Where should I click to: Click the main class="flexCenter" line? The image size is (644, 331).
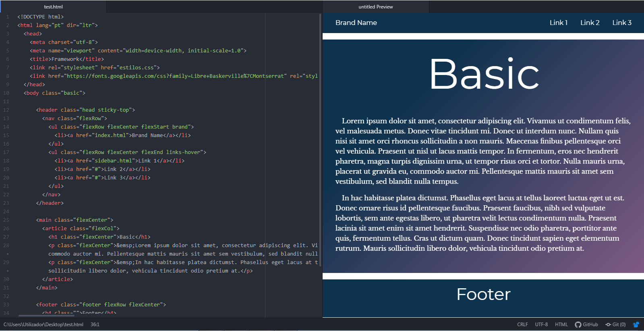(x=75, y=220)
